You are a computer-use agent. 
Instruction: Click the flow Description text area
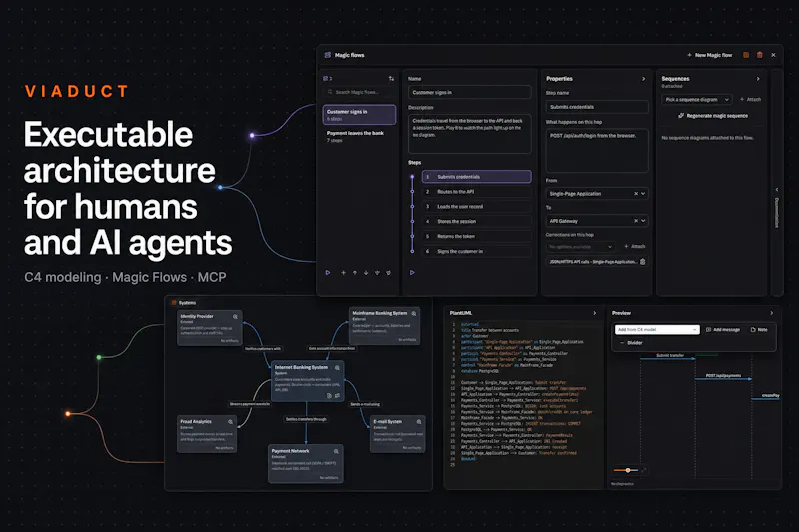coord(469,134)
